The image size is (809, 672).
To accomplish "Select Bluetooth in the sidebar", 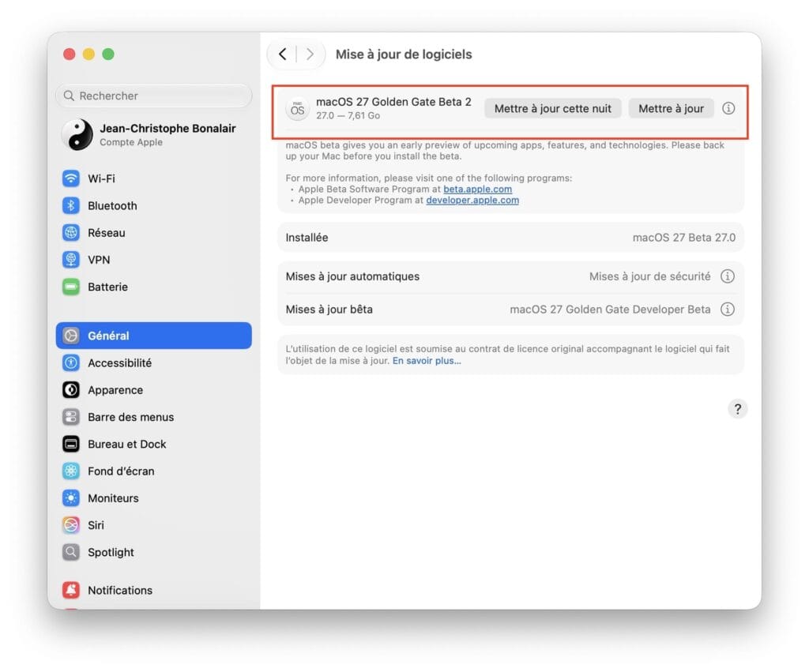I will (154, 205).
